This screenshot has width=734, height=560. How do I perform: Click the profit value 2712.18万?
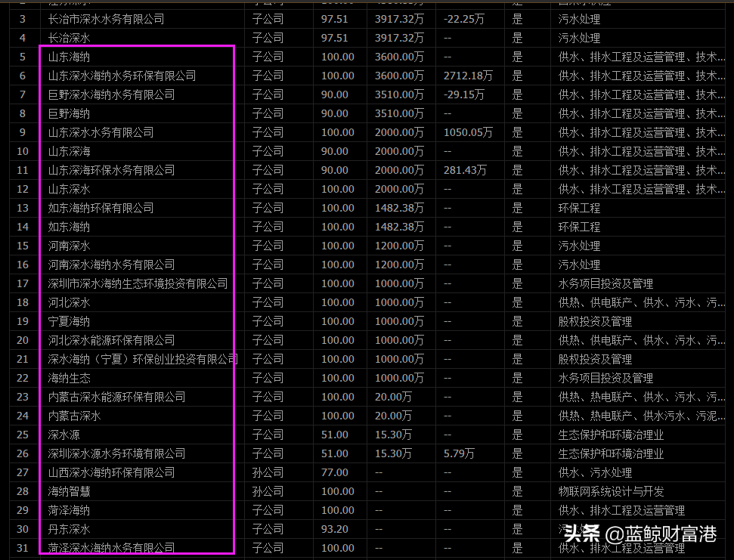tap(468, 76)
